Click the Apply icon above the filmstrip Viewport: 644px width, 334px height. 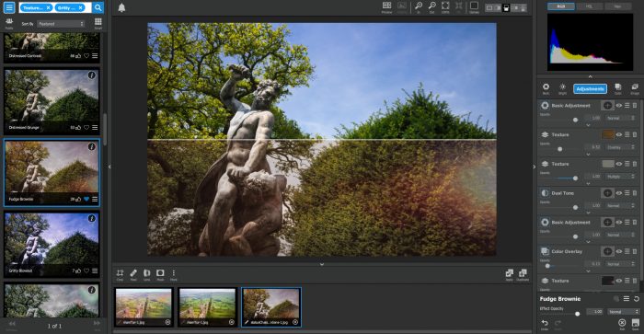510,274
